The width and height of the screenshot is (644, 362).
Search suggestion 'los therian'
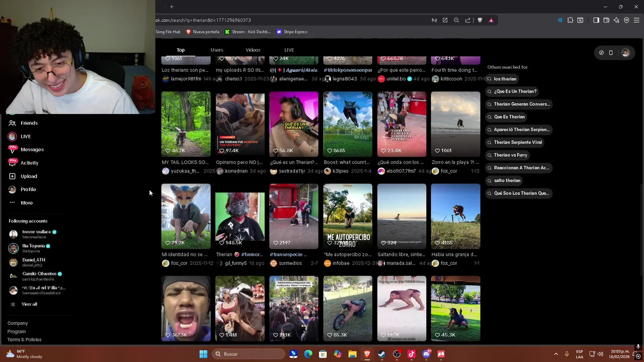tap(501, 79)
